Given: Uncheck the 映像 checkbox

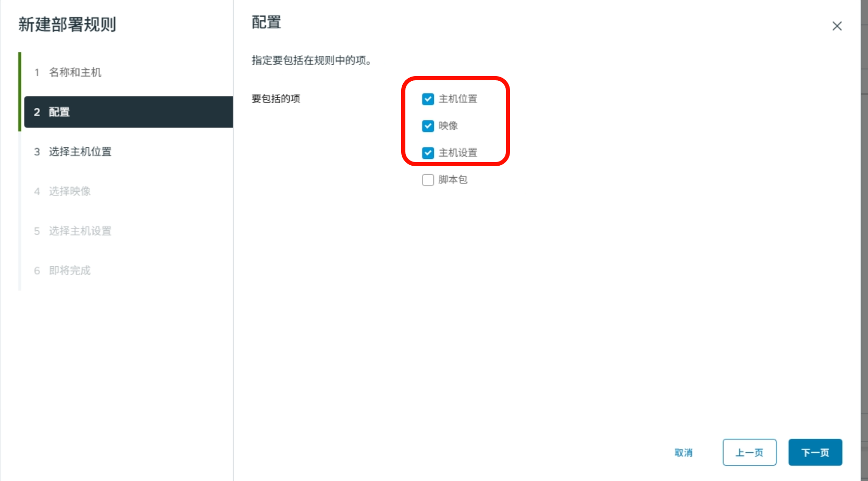Looking at the screenshot, I should click(428, 126).
